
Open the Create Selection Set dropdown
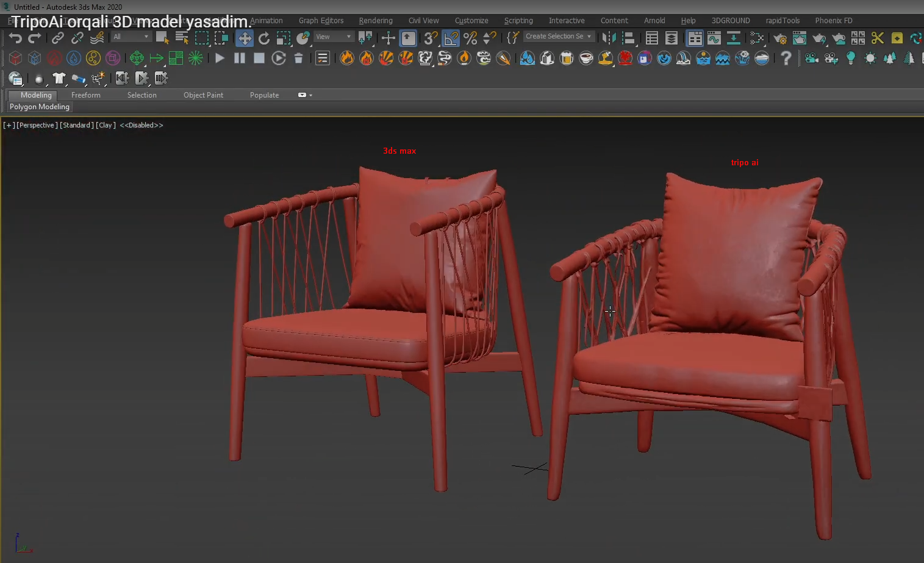[x=559, y=37]
